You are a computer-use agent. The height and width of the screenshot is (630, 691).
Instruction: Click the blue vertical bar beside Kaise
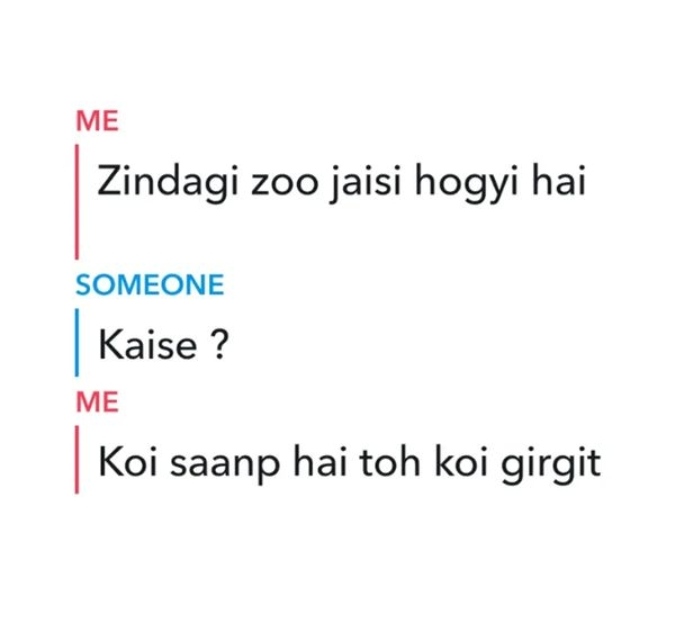click(77, 342)
